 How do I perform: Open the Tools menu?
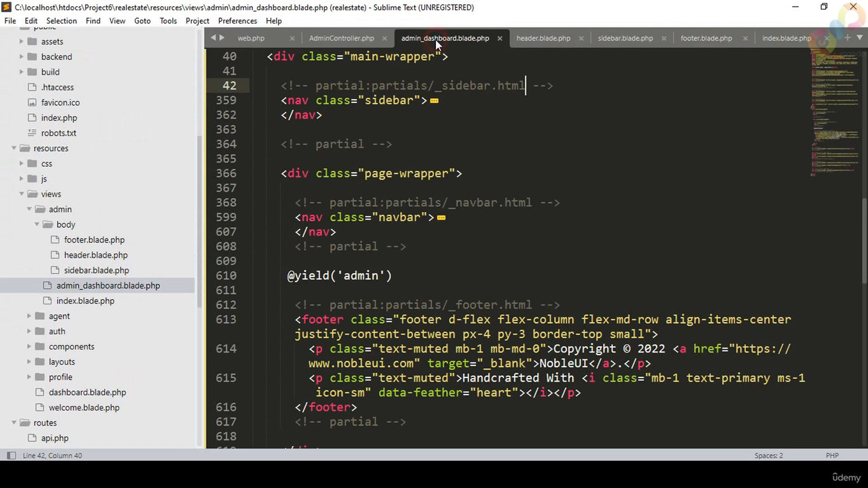[x=168, y=21]
